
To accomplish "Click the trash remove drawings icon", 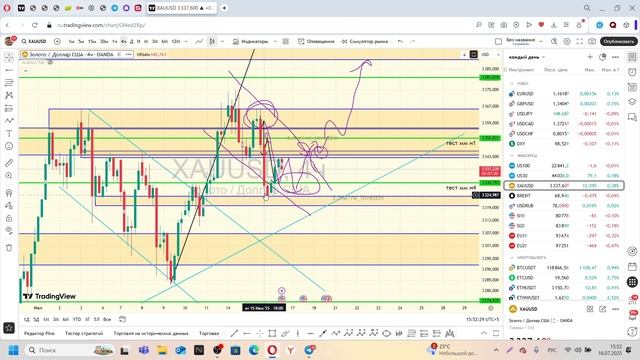I will [9, 247].
